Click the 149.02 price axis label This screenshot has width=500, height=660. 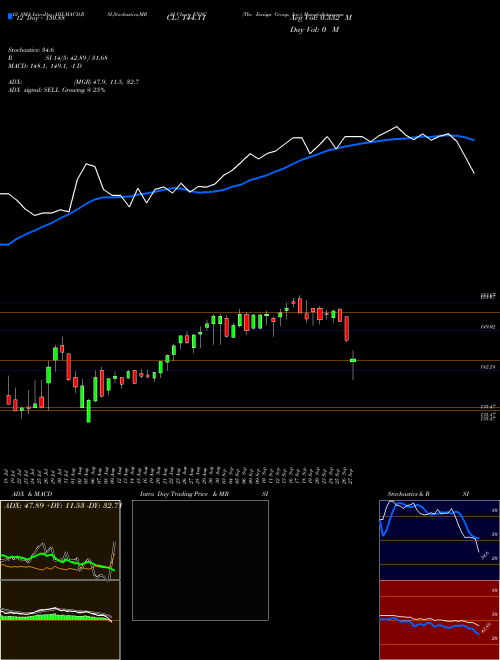click(x=487, y=327)
